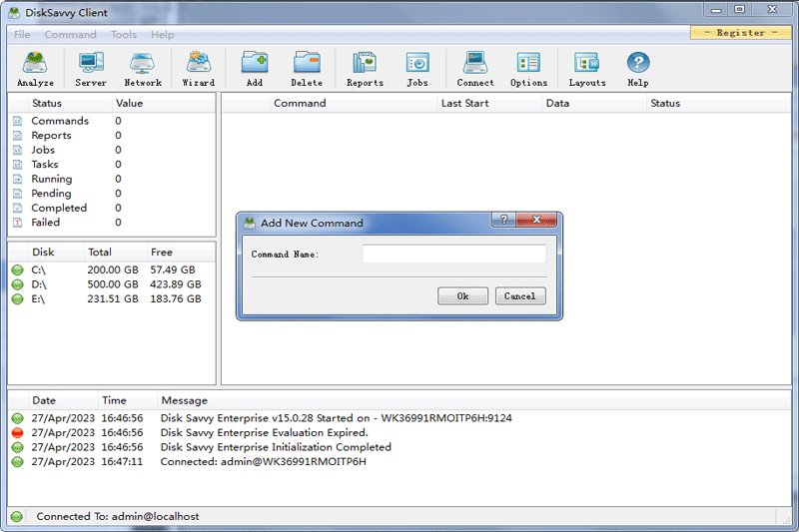Click the Total column header

(x=116, y=252)
